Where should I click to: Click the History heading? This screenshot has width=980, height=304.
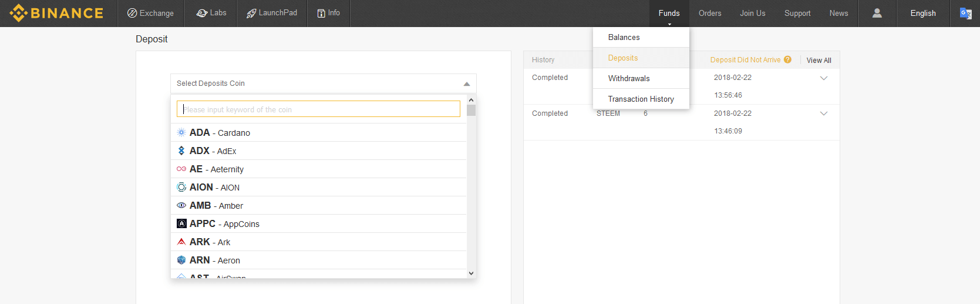click(543, 60)
